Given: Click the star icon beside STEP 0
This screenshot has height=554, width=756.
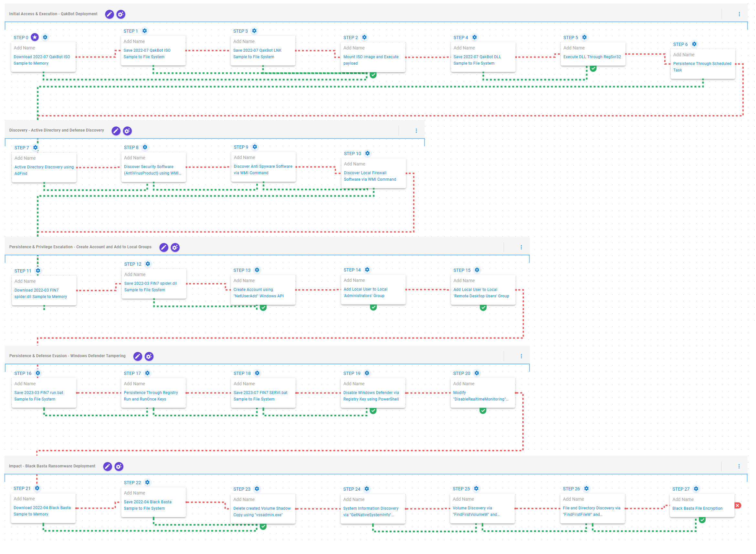Looking at the screenshot, I should point(35,37).
